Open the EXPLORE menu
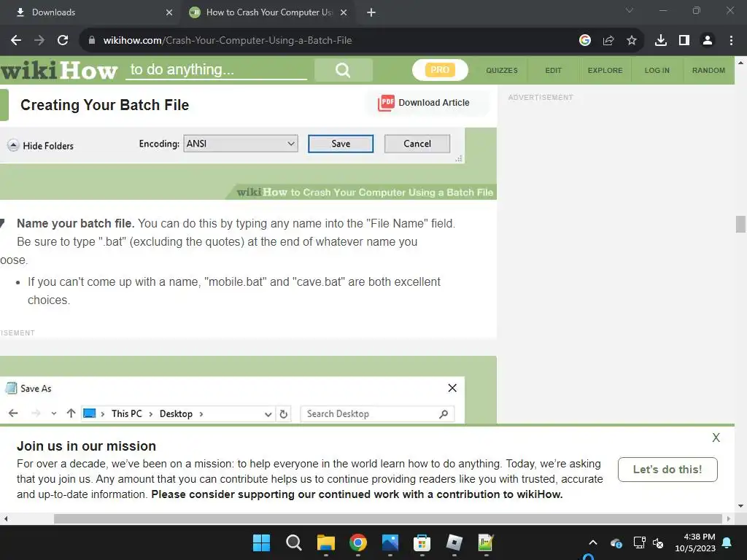 (605, 71)
